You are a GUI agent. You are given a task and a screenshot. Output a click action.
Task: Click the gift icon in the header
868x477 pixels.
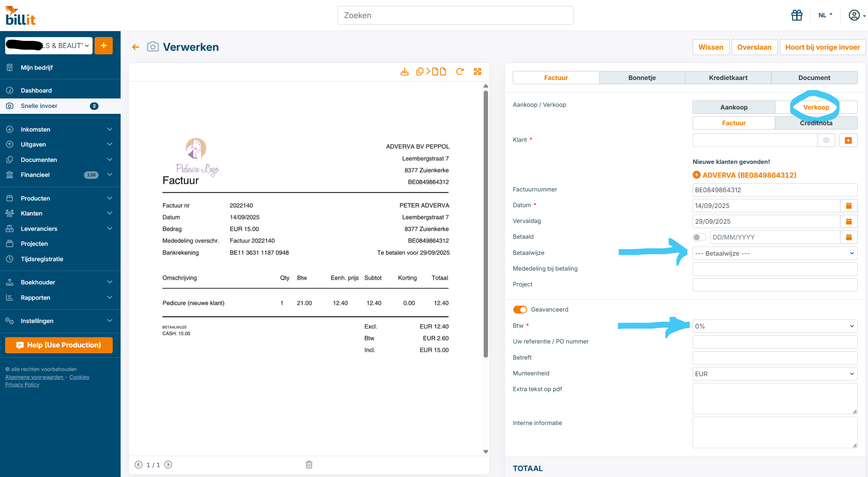tap(797, 15)
